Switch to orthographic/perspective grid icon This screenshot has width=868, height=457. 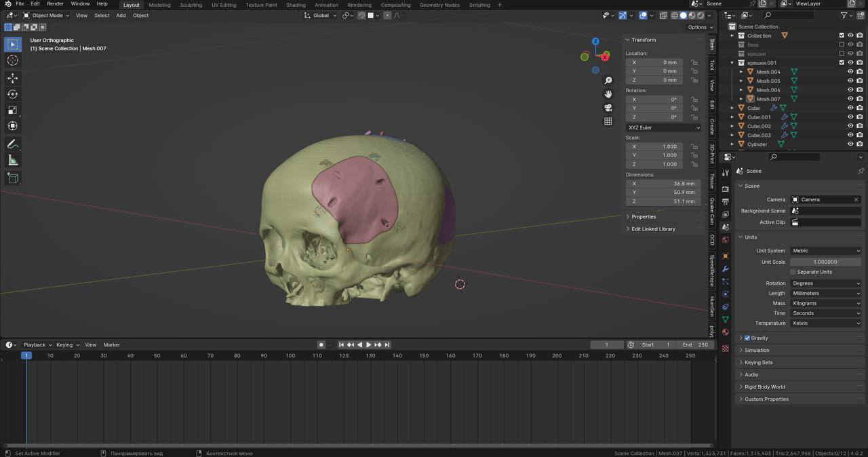608,121
